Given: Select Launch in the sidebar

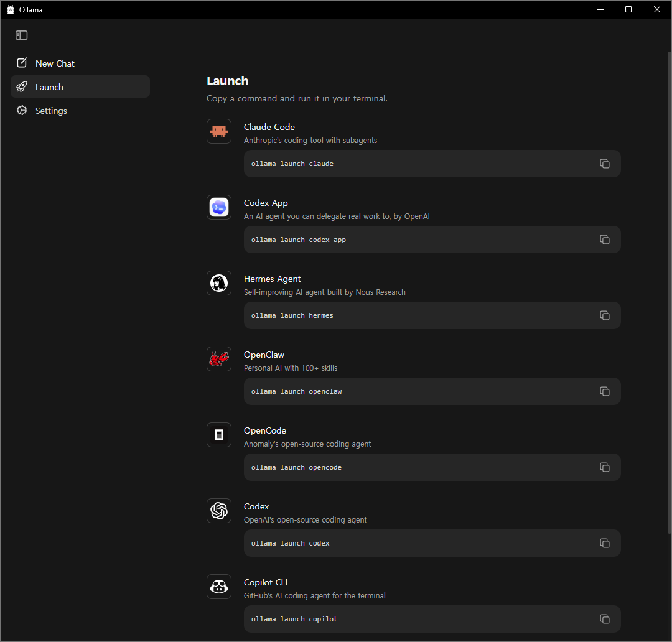Looking at the screenshot, I should (80, 87).
